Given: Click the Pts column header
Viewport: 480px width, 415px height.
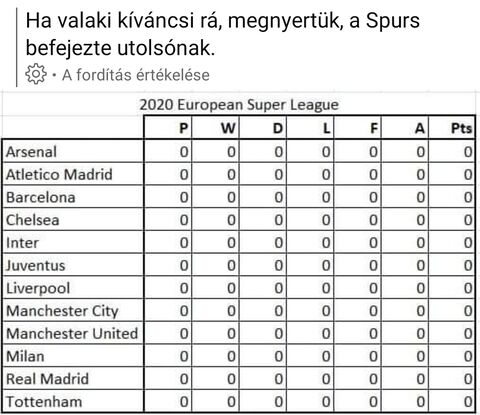Looking at the screenshot, I should pos(452,128).
